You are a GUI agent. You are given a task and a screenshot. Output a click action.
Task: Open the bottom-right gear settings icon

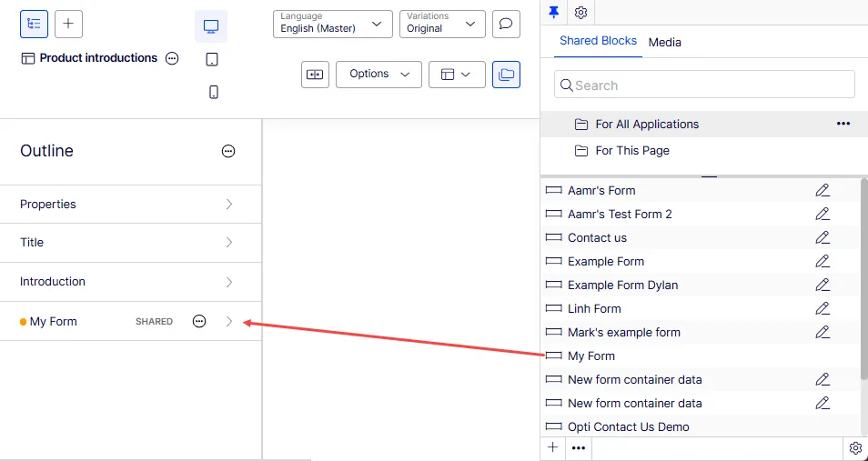coord(855,448)
